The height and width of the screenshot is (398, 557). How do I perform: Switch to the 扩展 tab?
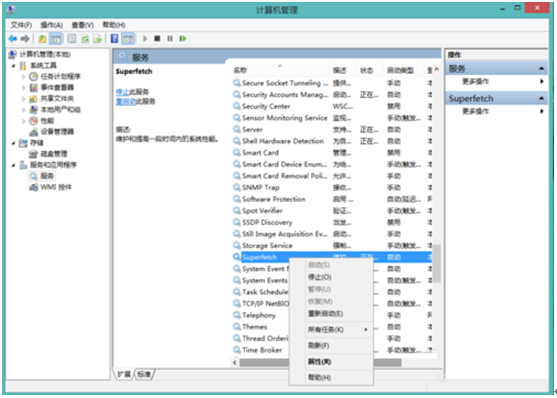(x=124, y=374)
